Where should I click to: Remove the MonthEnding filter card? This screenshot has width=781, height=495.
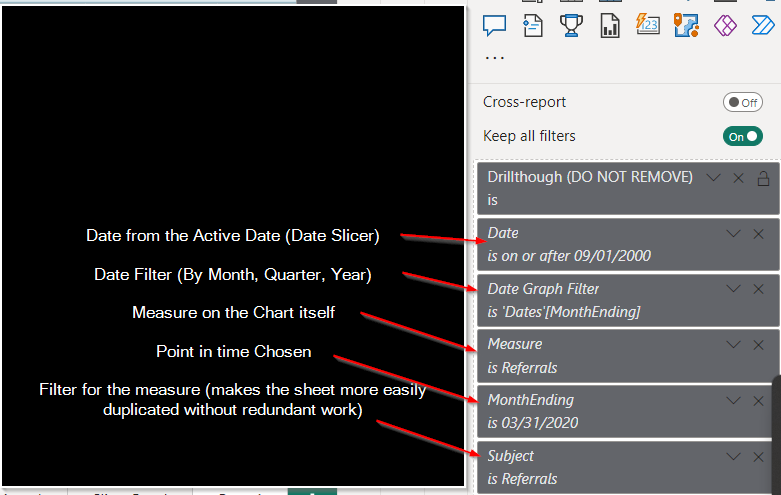click(758, 400)
